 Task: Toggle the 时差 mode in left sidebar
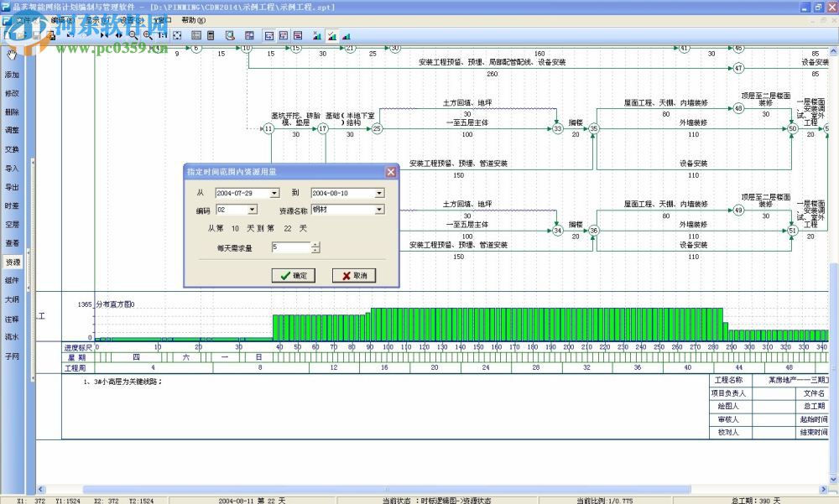(12, 205)
